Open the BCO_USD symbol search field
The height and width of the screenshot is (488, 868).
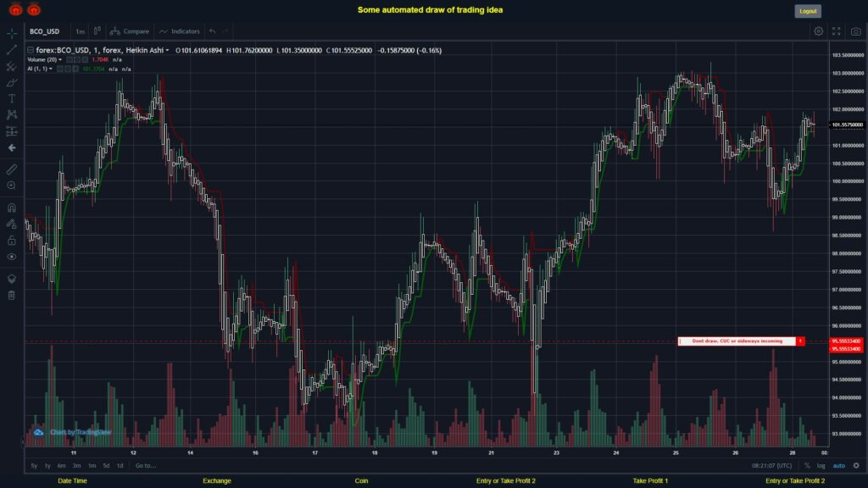click(45, 31)
